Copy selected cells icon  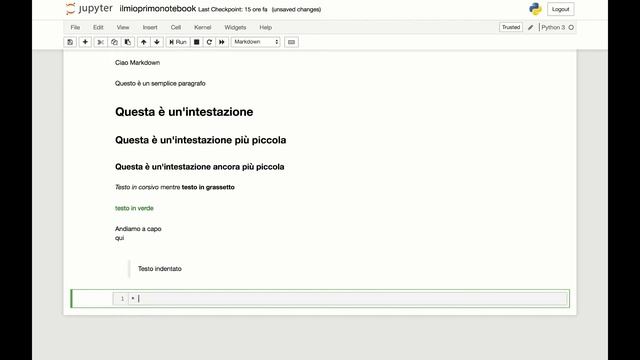[x=114, y=42]
